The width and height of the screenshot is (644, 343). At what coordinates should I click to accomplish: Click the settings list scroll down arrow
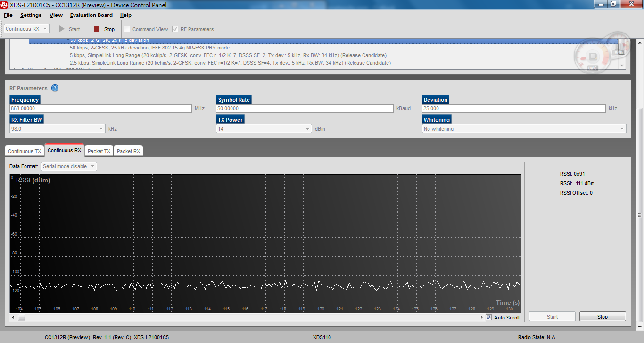[x=621, y=65]
